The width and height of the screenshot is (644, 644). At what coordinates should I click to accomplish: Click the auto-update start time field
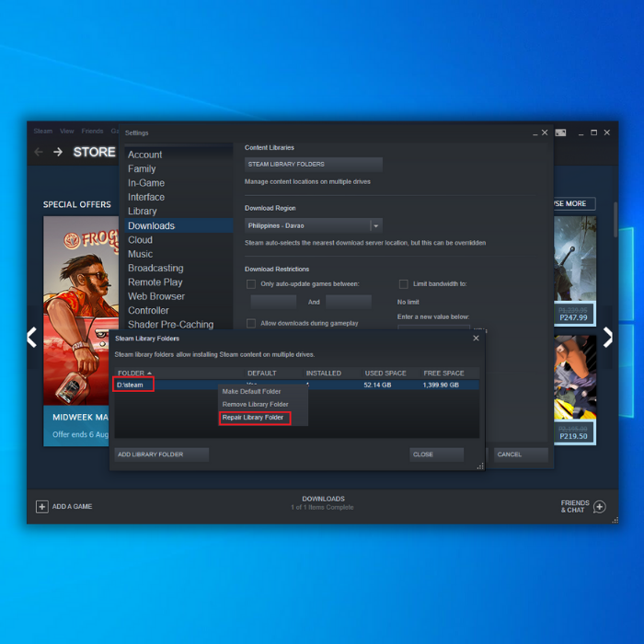[273, 302]
